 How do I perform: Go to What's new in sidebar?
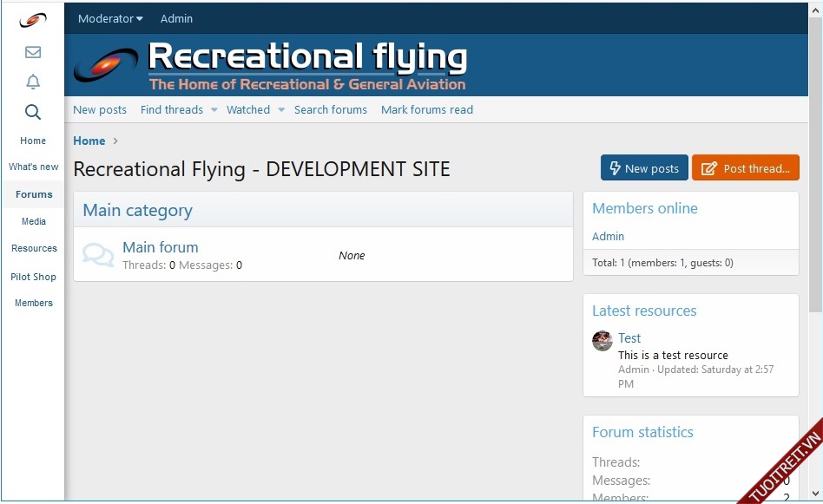[x=33, y=167]
